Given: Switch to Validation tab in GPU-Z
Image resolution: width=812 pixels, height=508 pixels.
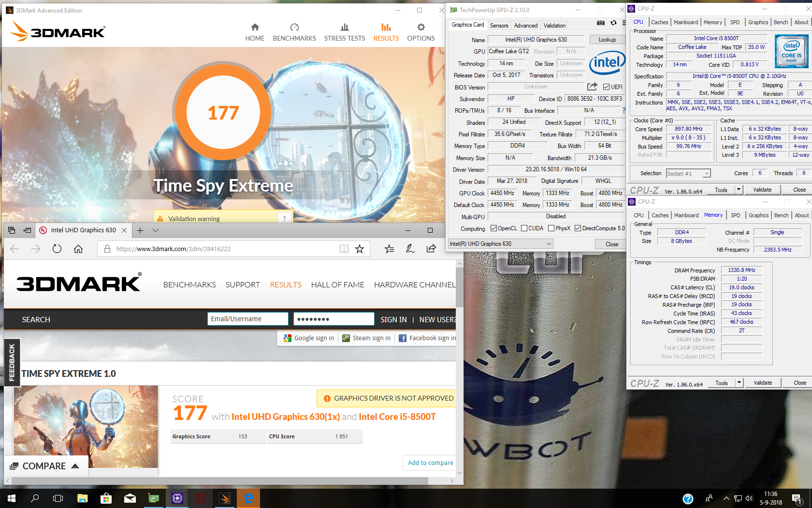Looking at the screenshot, I should click(554, 26).
